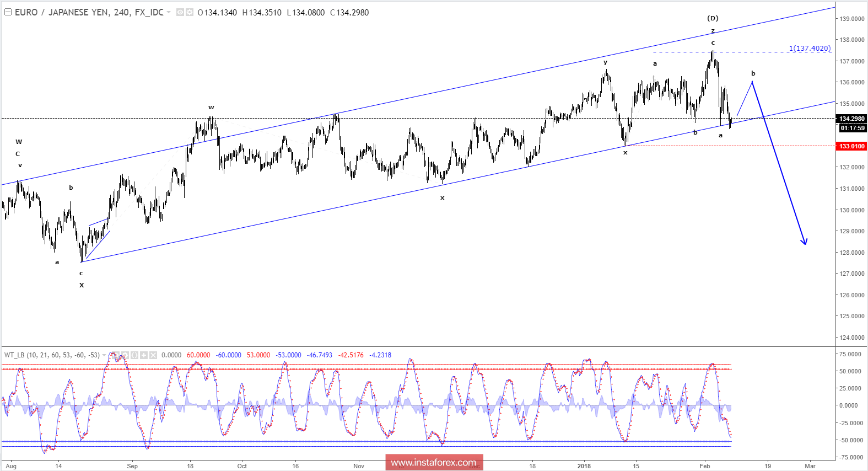Click the WT_LB value -46.7493
868x471 pixels.
tap(320, 355)
